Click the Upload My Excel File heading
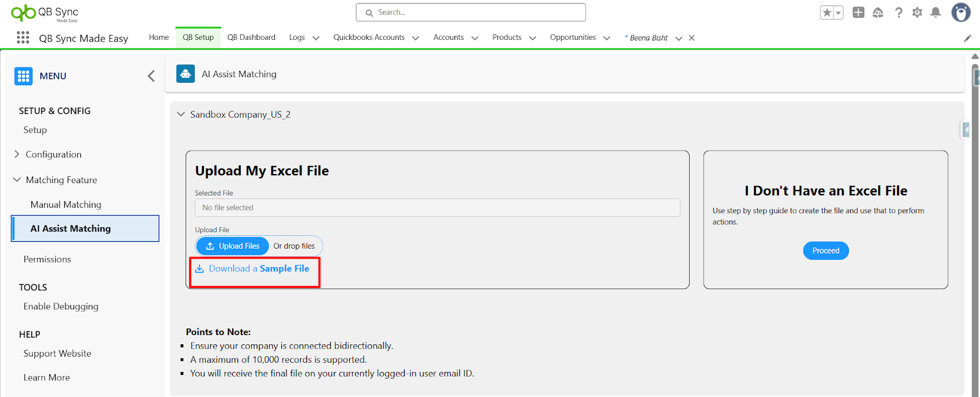 (x=262, y=171)
